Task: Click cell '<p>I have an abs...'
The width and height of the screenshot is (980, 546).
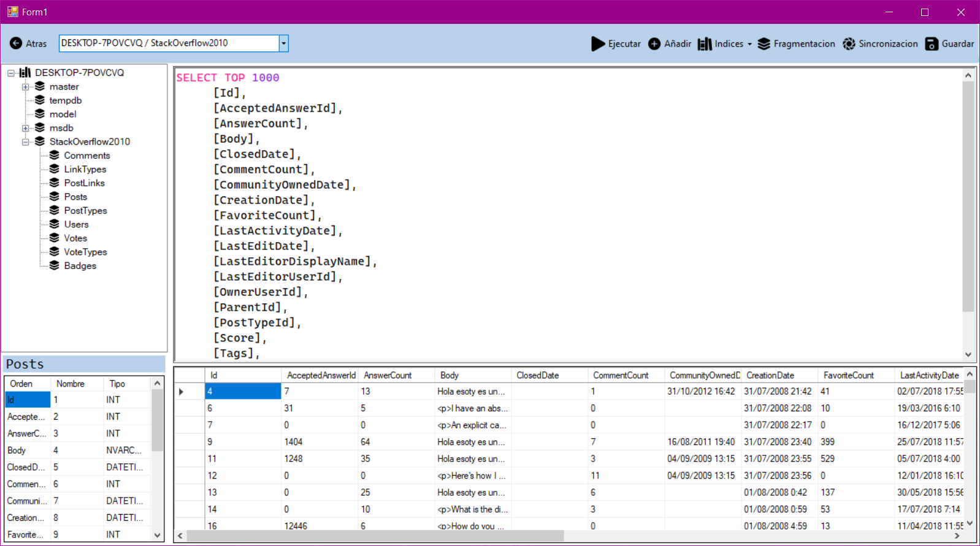Action: coord(473,408)
